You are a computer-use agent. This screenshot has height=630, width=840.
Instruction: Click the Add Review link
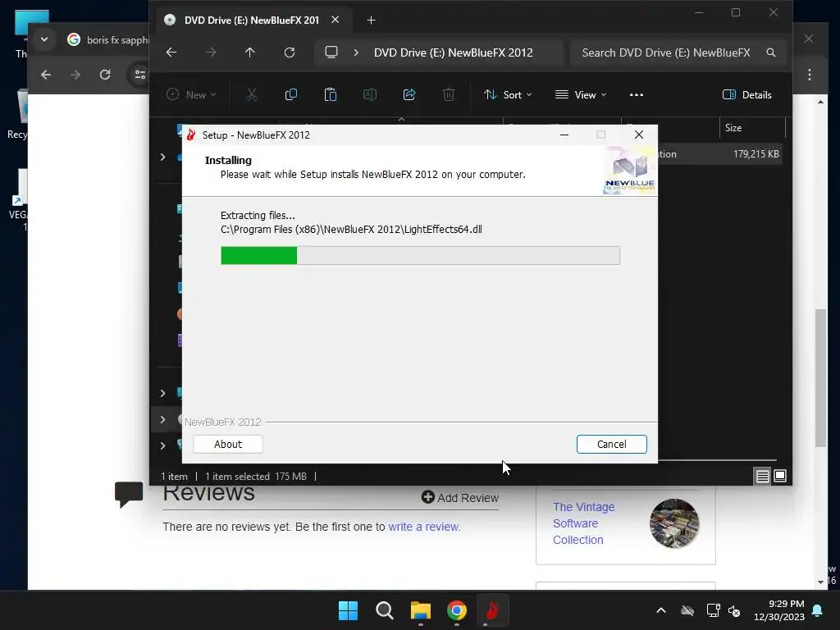(460, 498)
